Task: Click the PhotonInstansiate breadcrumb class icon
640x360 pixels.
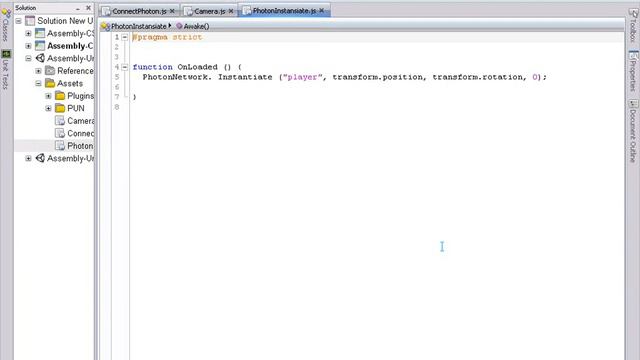Action: 105,27
